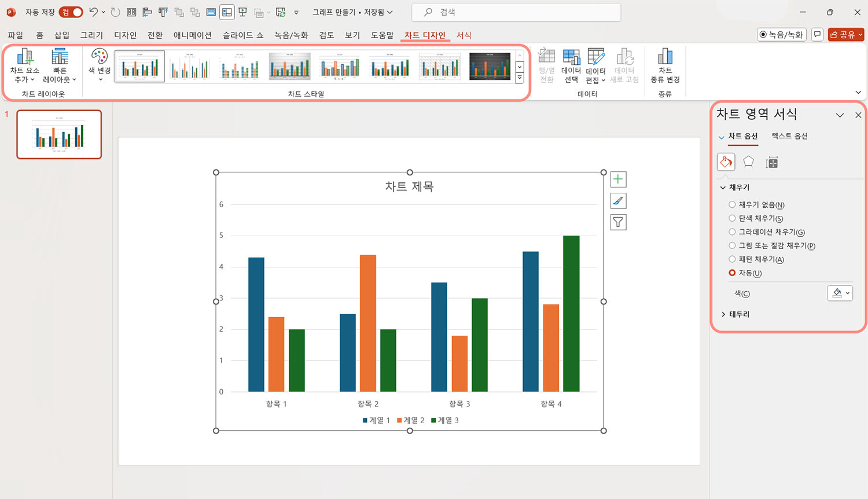Collapse the ribbon with chevron at right

click(x=858, y=92)
